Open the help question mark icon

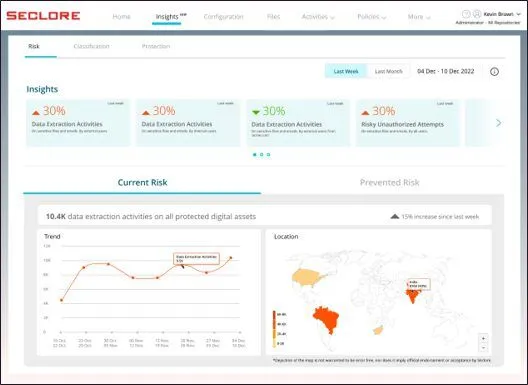pyautogui.click(x=466, y=14)
